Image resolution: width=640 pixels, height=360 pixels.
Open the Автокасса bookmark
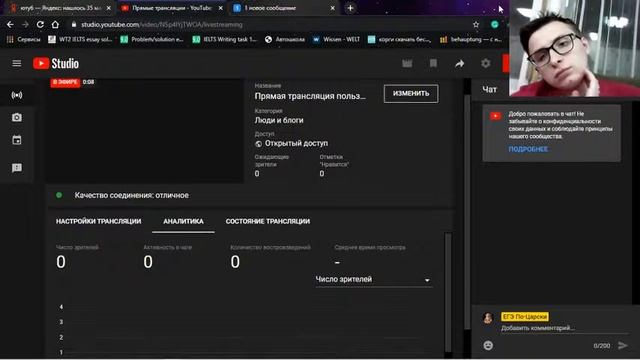point(285,39)
